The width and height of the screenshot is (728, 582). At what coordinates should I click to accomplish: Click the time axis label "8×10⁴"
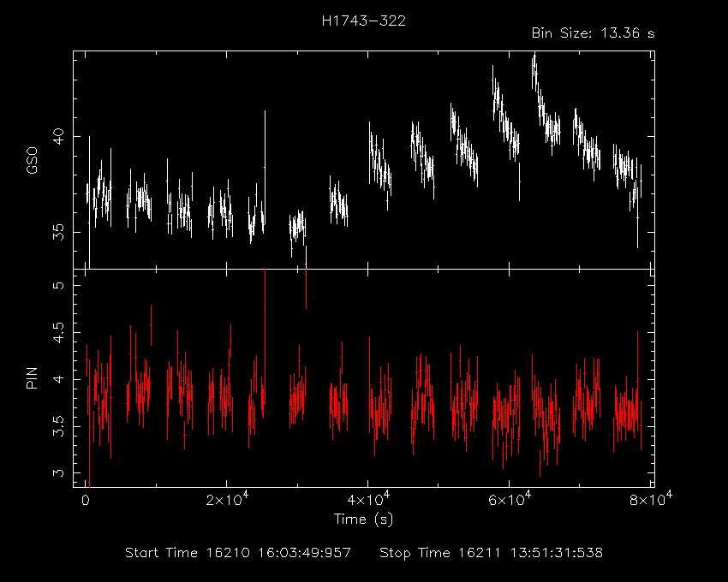point(650,499)
